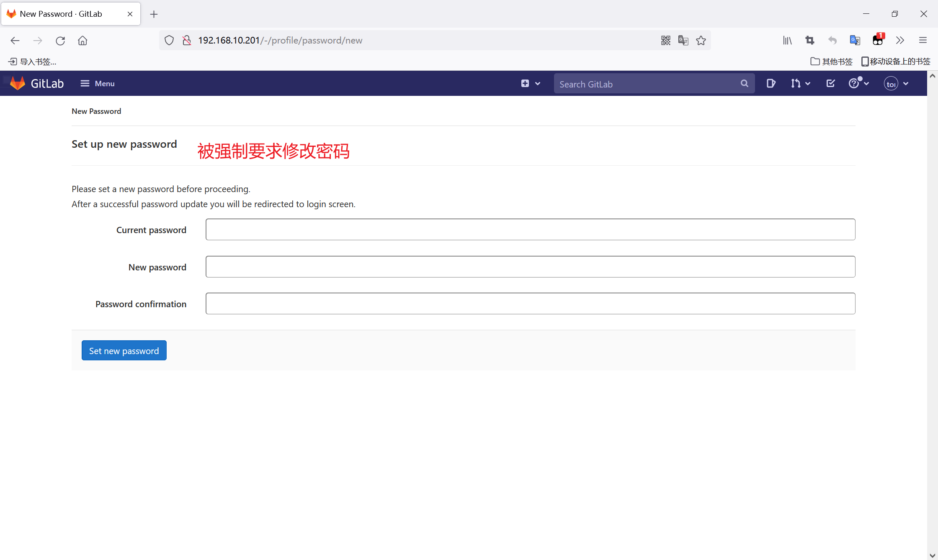Open the Firefox library bookmarks icon
This screenshot has height=560, width=938.
click(787, 40)
